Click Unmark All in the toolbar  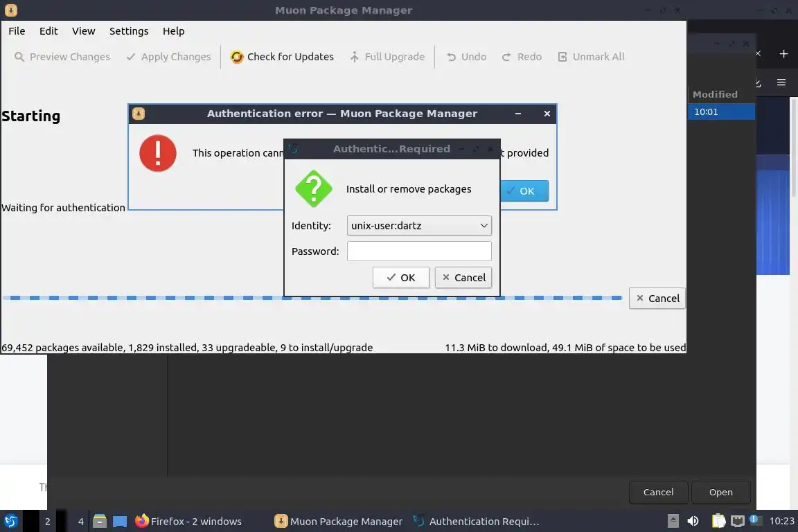[591, 57]
